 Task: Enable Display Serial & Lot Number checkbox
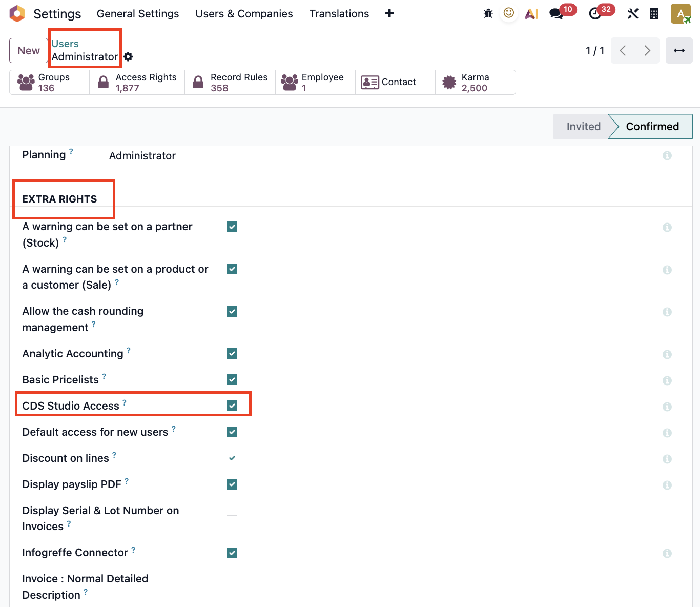coord(232,511)
